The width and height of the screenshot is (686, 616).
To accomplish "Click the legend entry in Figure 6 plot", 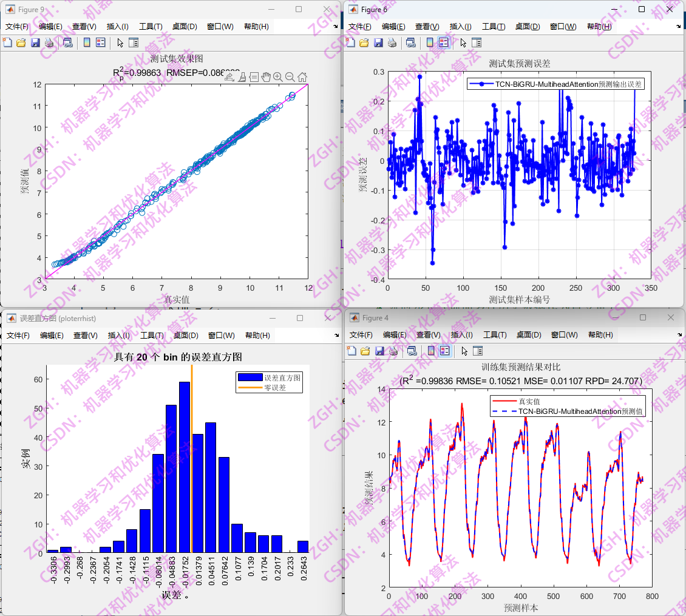I will (x=555, y=84).
